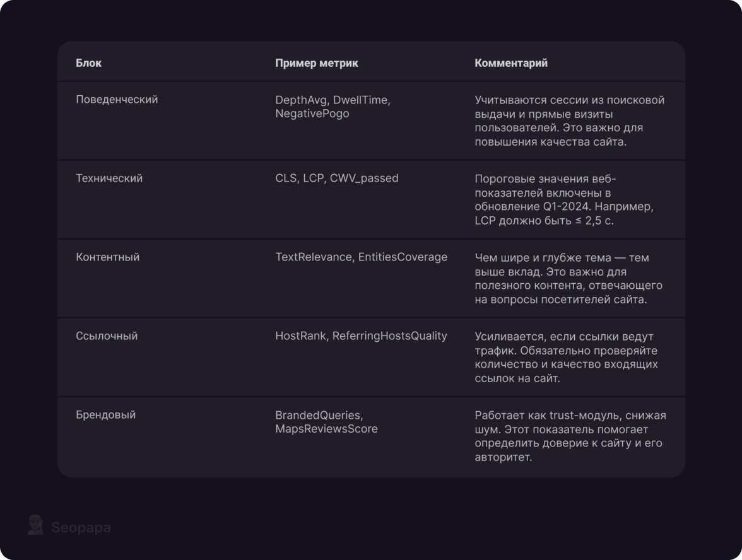742x560 pixels.
Task: Select the "BrandedQueries, MapsReviewsScore" metrics cell
Action: click(326, 422)
